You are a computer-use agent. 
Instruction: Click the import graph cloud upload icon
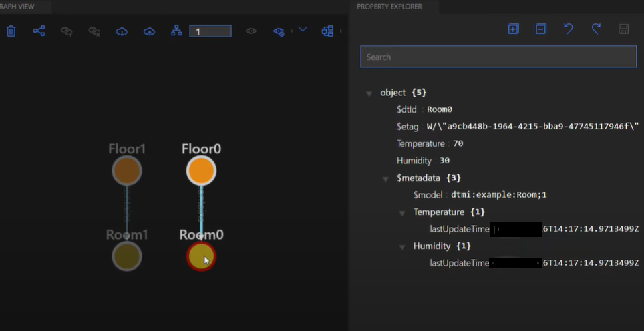(x=149, y=31)
